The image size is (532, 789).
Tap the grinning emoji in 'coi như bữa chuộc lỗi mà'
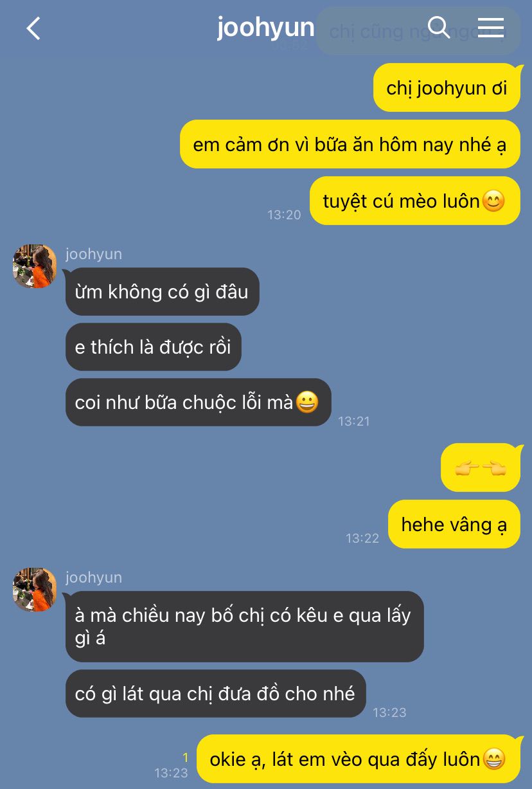307,403
